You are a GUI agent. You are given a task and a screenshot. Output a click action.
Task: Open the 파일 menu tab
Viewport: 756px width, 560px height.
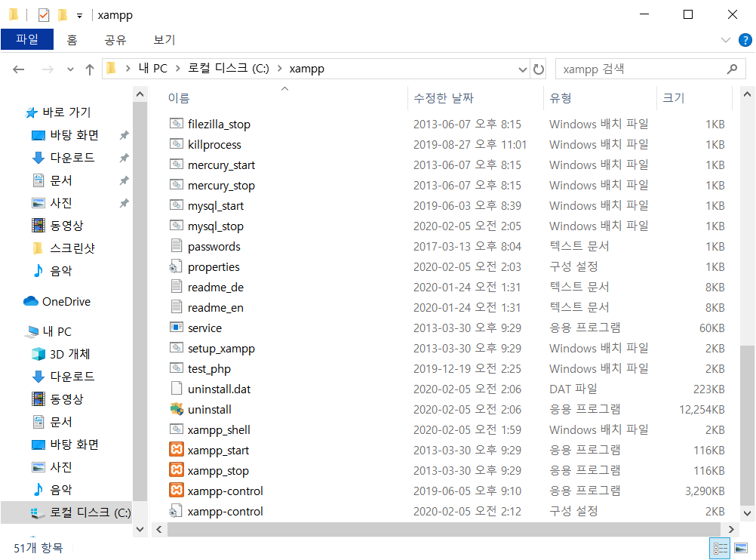pyautogui.click(x=27, y=39)
